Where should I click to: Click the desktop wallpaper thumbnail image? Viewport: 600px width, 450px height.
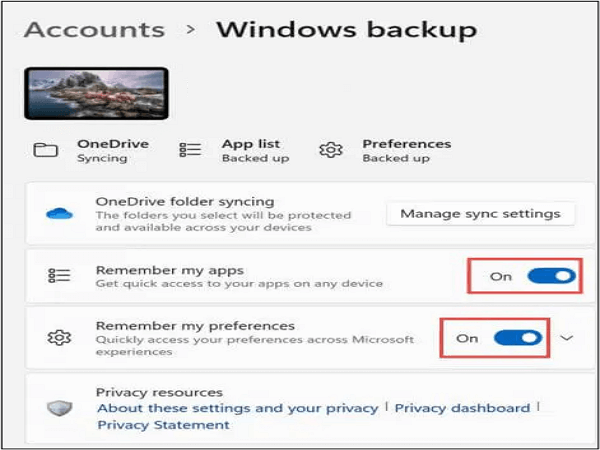click(x=96, y=93)
